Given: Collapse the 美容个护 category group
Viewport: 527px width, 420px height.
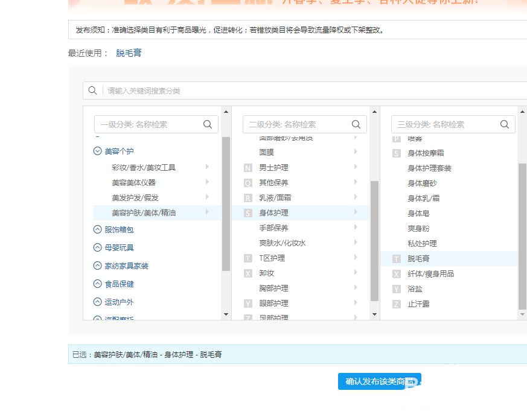Looking at the screenshot, I should 97,151.
